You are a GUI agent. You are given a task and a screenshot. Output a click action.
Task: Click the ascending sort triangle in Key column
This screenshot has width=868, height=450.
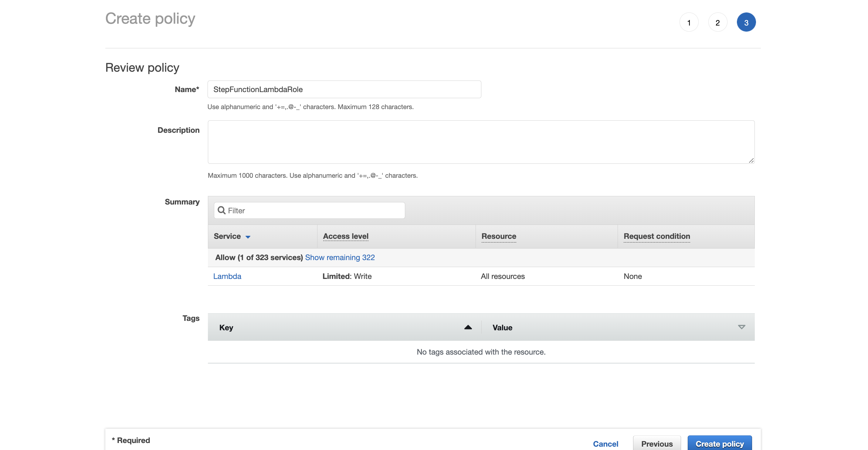pos(468,327)
